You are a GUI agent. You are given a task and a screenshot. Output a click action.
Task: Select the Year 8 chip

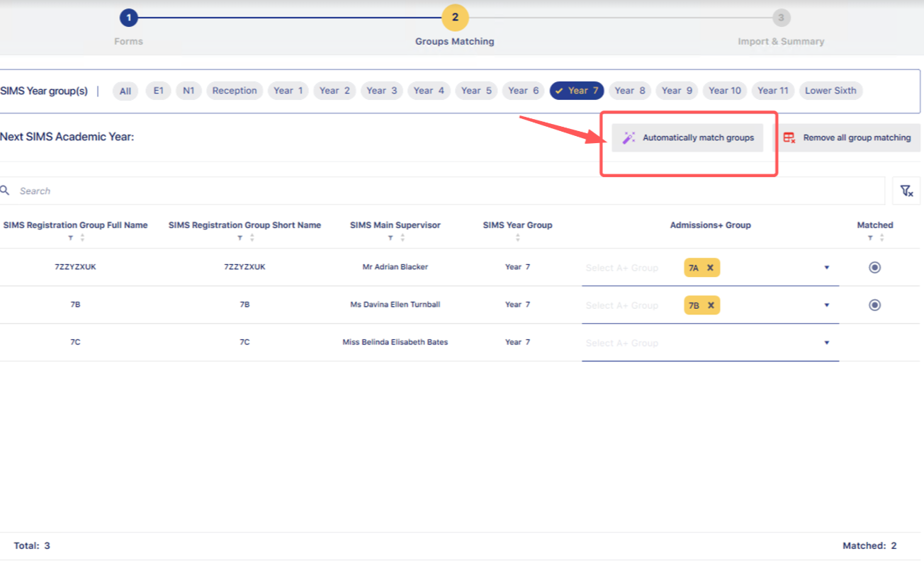pyautogui.click(x=630, y=91)
